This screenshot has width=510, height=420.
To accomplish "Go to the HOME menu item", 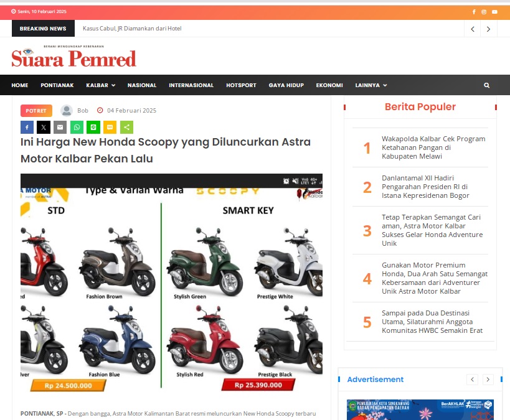I will [x=20, y=85].
